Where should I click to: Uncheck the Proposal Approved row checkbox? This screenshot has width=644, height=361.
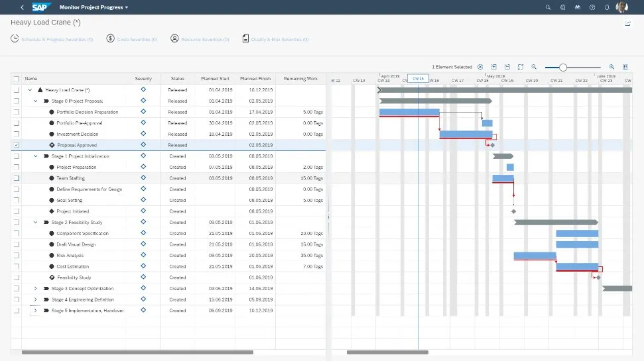click(17, 145)
